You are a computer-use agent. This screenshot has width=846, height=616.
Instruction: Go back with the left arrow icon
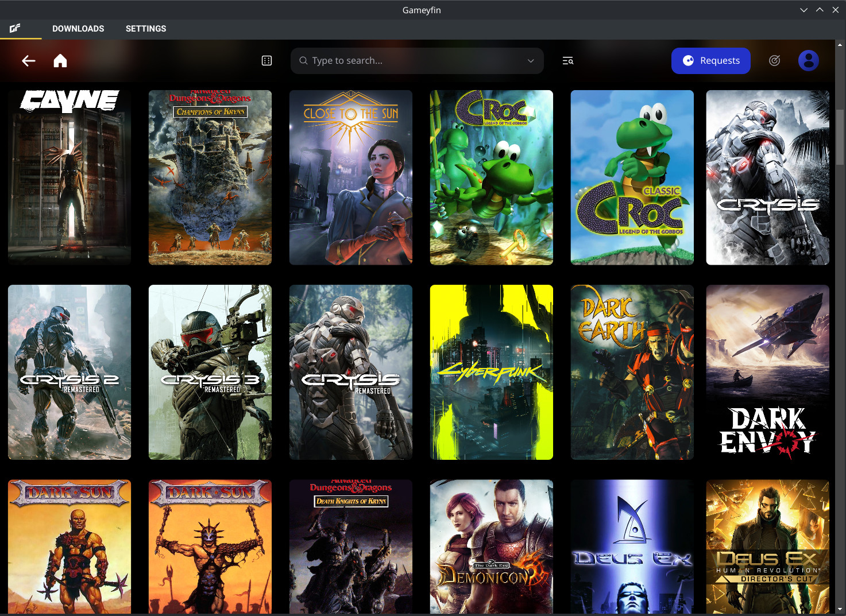[29, 61]
